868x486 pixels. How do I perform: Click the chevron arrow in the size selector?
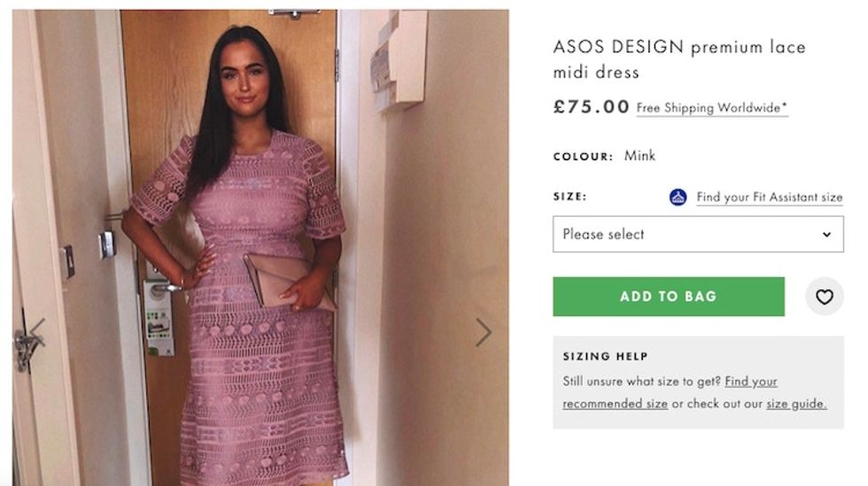[x=826, y=235]
